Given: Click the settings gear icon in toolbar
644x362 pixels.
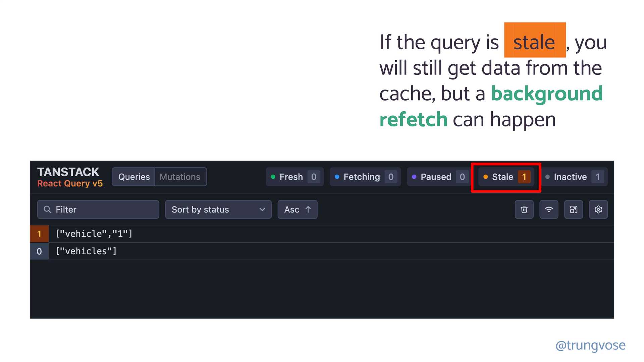Looking at the screenshot, I should [x=598, y=209].
